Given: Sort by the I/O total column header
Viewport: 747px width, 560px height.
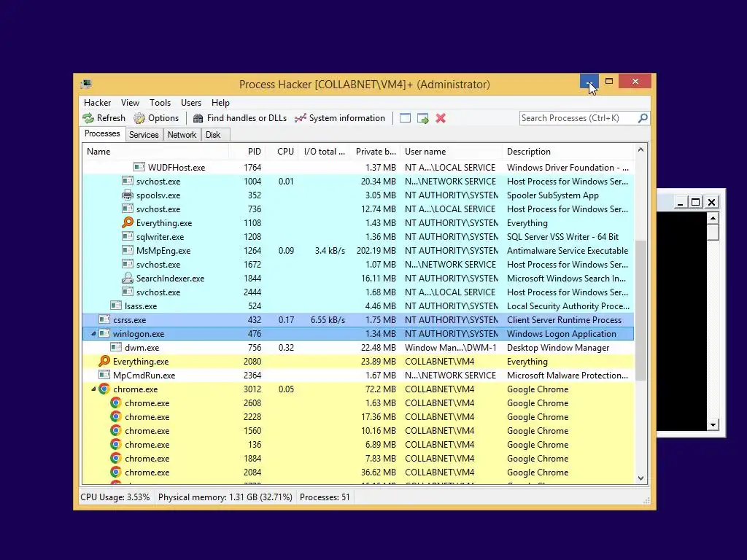Looking at the screenshot, I should point(325,152).
